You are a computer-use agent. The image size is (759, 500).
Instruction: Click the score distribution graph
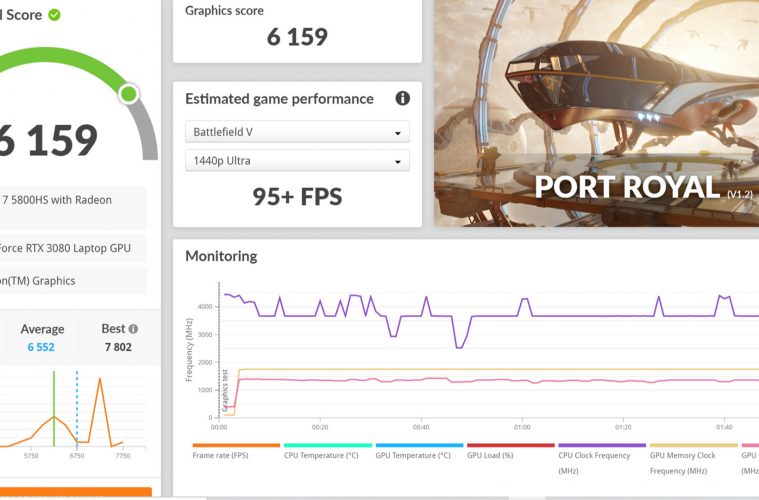click(73, 409)
